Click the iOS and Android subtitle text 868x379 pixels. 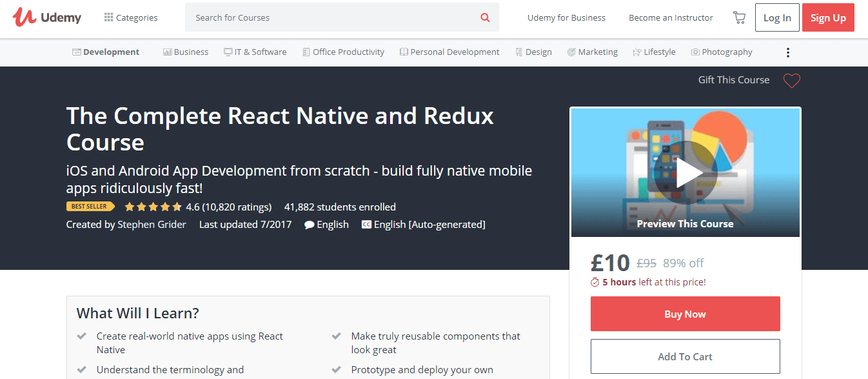[299, 179]
